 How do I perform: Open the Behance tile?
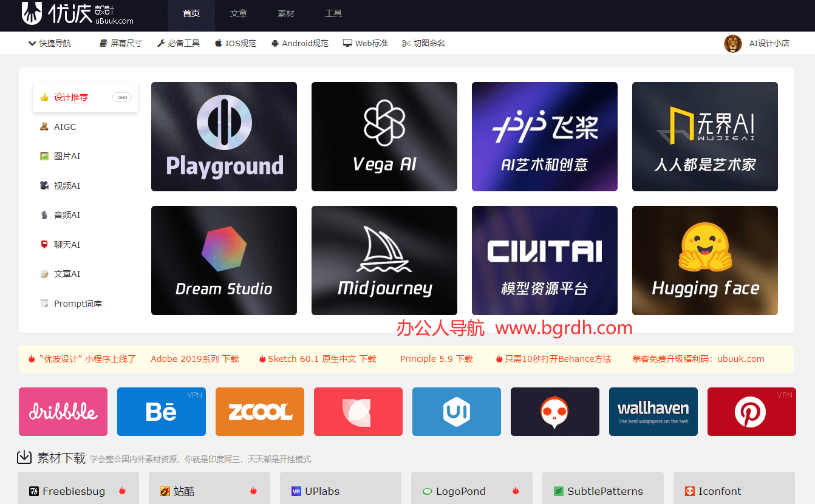click(x=162, y=412)
